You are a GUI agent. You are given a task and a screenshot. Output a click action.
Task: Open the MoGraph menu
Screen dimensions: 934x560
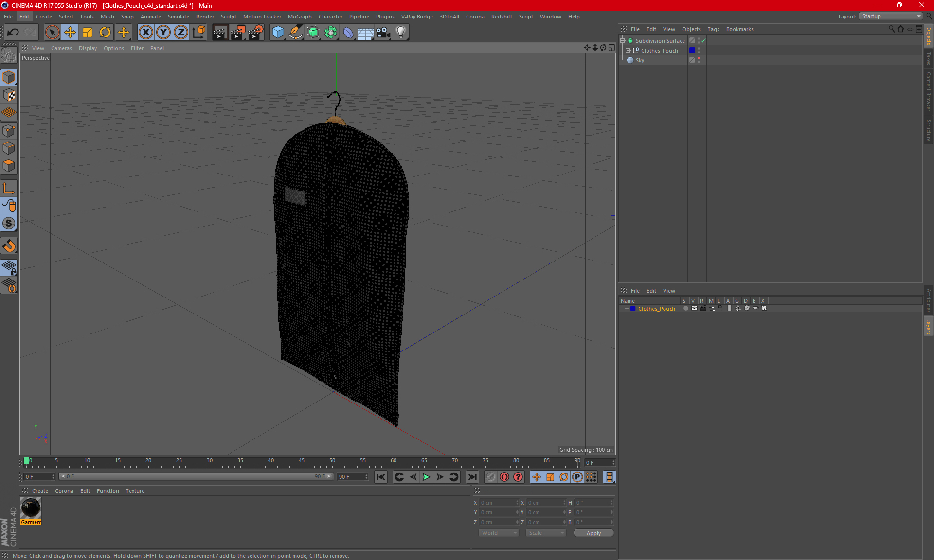[x=299, y=17]
